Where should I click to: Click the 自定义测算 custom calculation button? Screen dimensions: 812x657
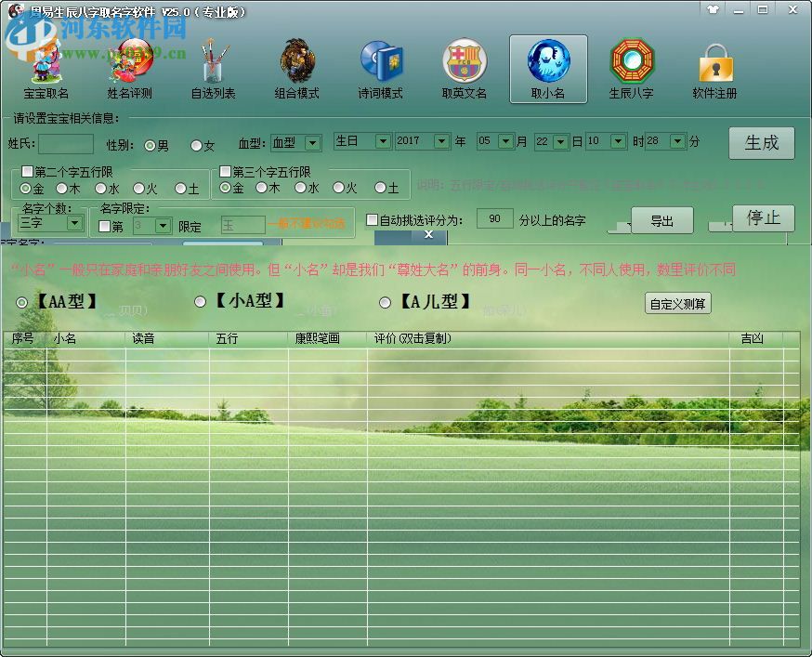tap(677, 304)
